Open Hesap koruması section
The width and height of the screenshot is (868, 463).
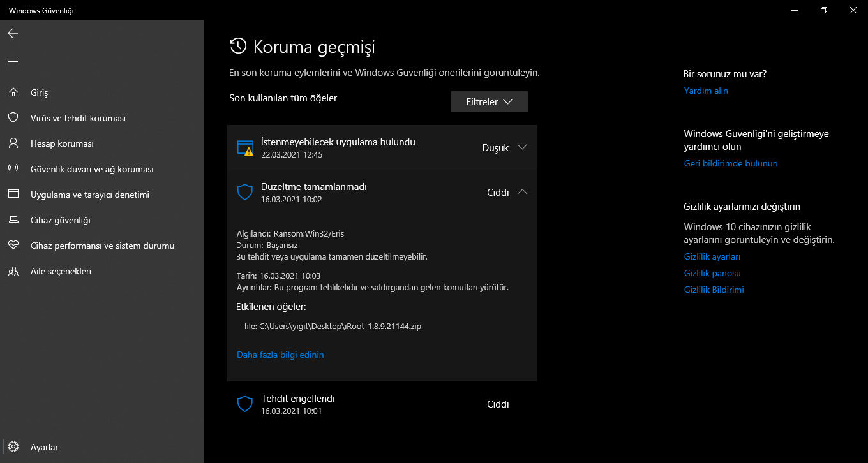(102, 143)
